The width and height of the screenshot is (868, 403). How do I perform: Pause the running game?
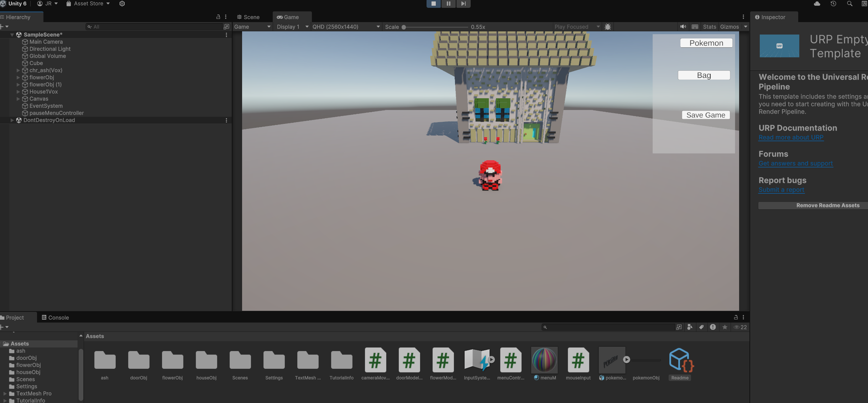point(448,4)
